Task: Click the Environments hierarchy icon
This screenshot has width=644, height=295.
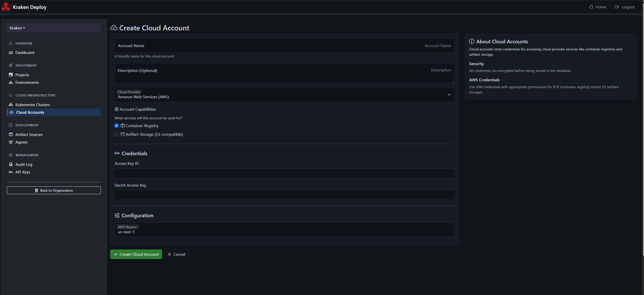Action: coord(11,82)
